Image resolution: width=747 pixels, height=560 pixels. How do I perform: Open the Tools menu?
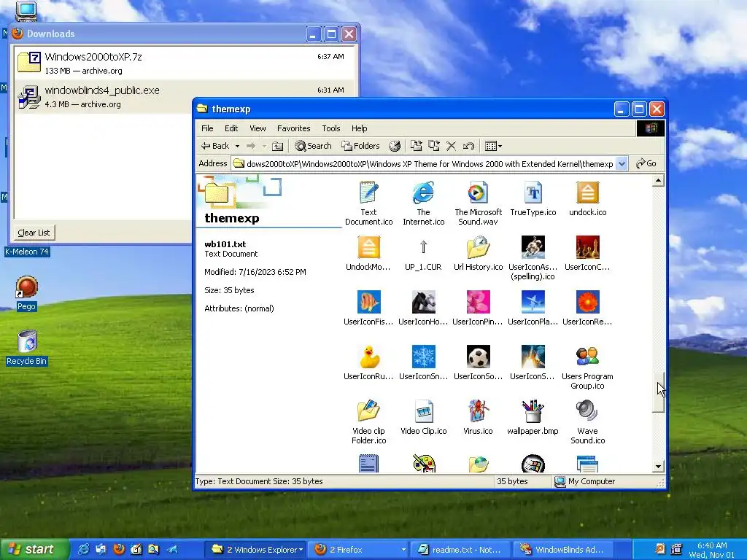click(331, 128)
